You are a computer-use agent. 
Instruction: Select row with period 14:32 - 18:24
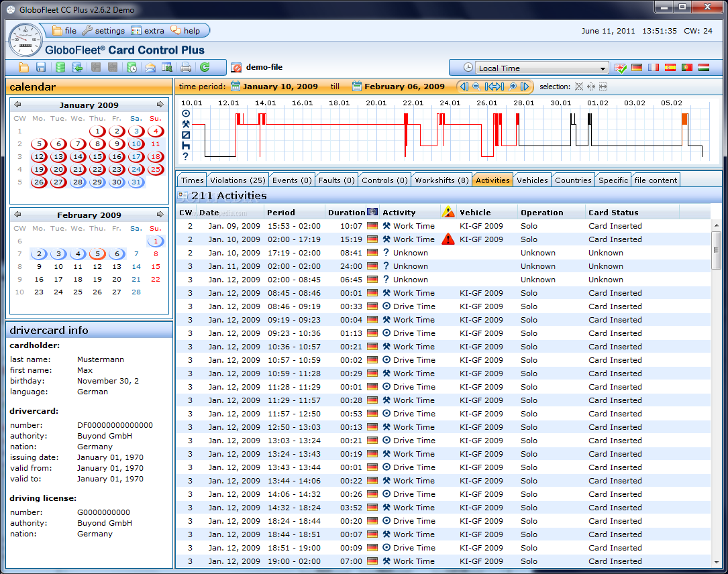443,508
